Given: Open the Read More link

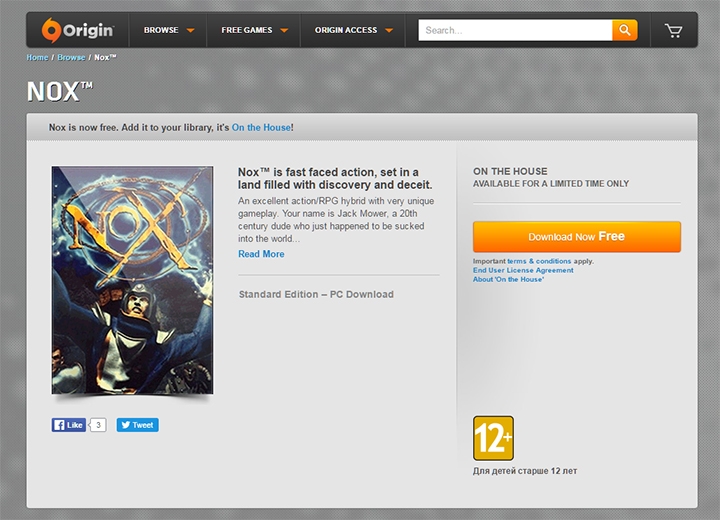Looking at the screenshot, I should [261, 254].
